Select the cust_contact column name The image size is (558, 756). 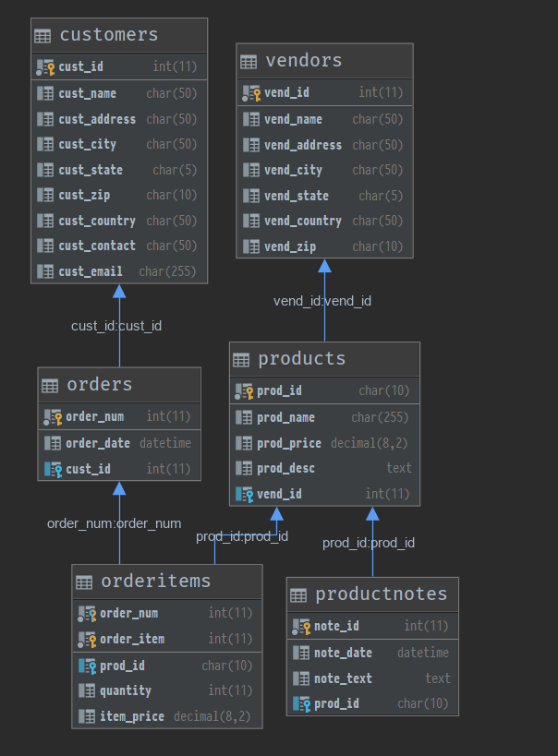click(97, 246)
